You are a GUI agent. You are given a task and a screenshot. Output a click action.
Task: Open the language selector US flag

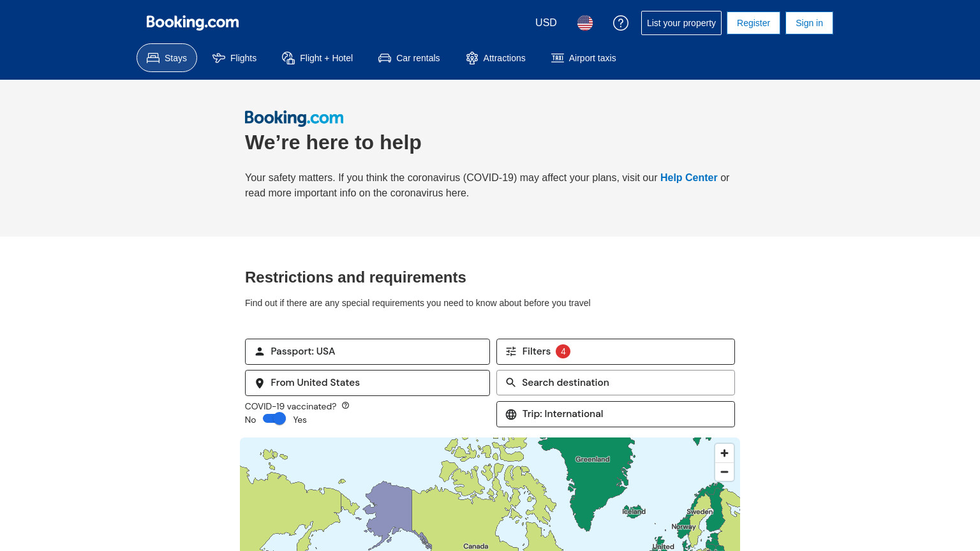[x=585, y=23]
